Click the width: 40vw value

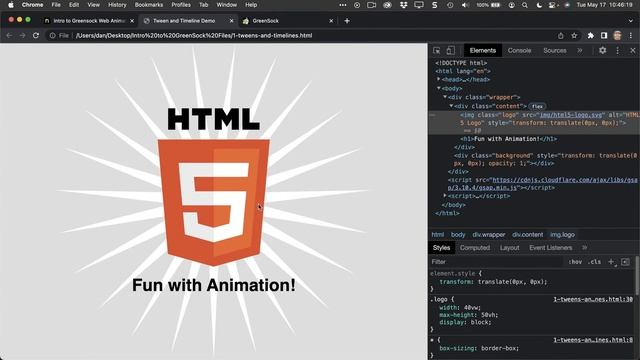pos(472,307)
